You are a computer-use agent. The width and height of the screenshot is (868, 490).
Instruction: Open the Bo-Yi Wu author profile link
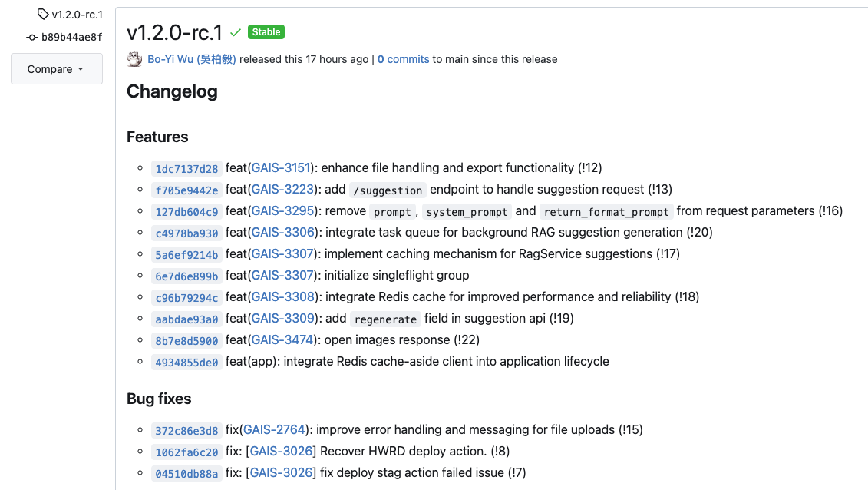click(192, 59)
